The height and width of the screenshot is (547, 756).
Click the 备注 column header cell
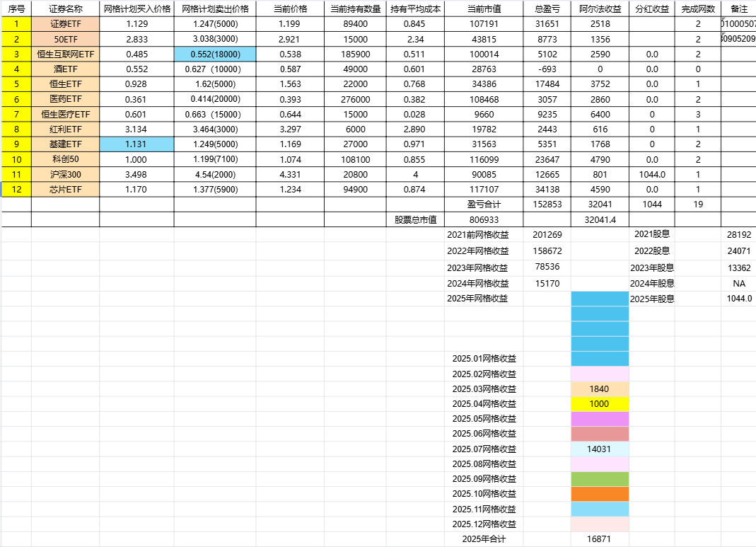pyautogui.click(x=738, y=9)
